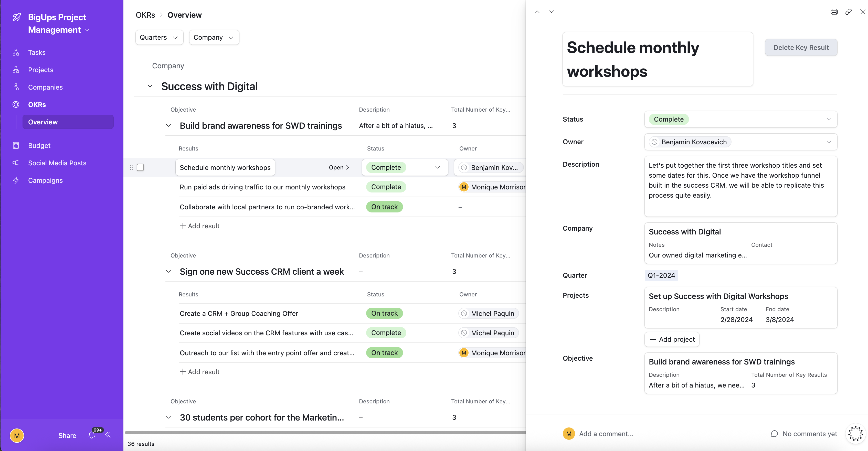Click the horizontal scrollbar under the table
The image size is (868, 451).
click(325, 433)
